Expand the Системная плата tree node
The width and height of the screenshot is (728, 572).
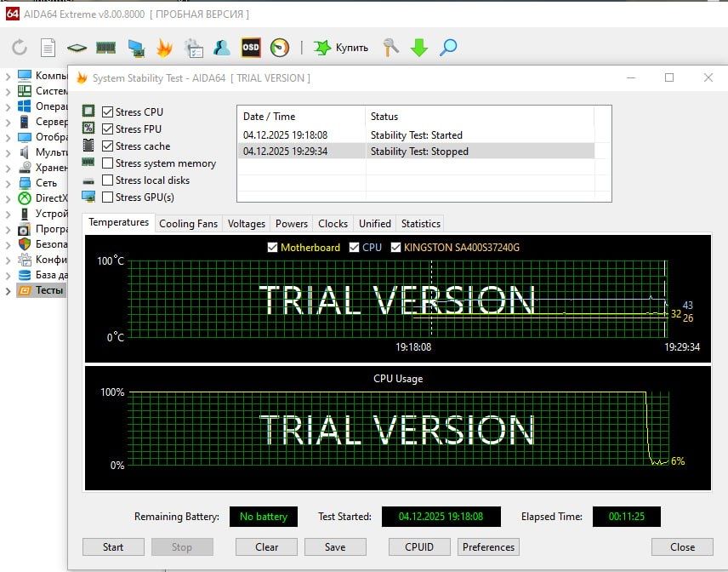(x=8, y=91)
